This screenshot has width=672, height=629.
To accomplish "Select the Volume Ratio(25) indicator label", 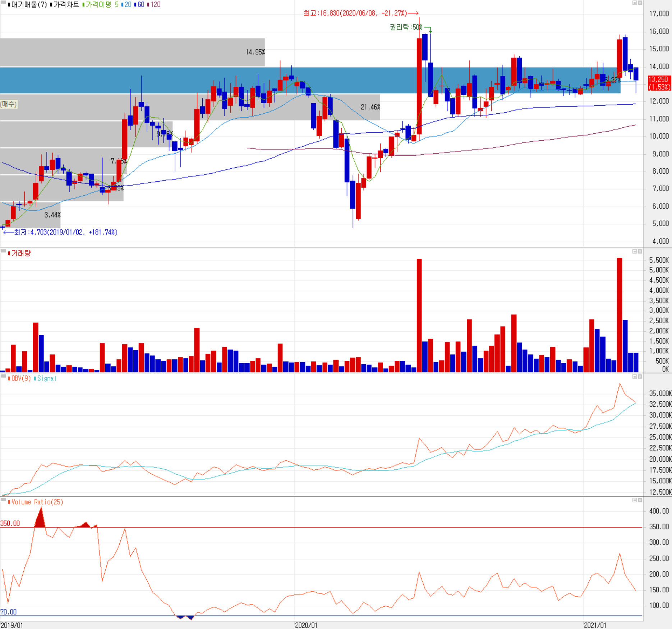I will [x=36, y=502].
